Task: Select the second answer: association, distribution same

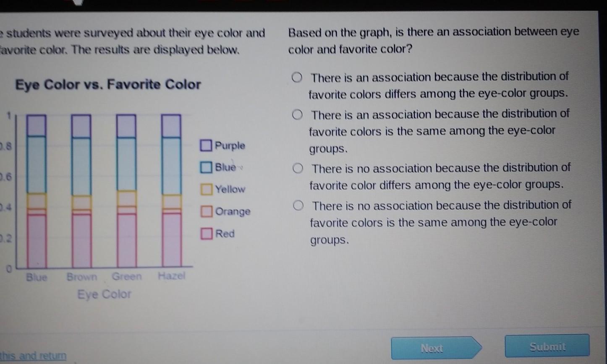Action: pyautogui.click(x=297, y=114)
